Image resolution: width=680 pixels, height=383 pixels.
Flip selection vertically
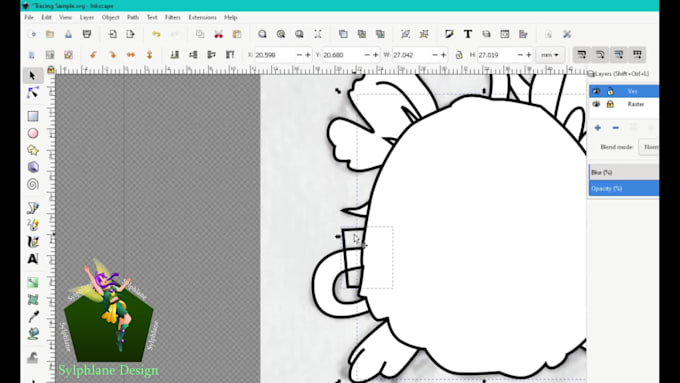click(x=149, y=55)
